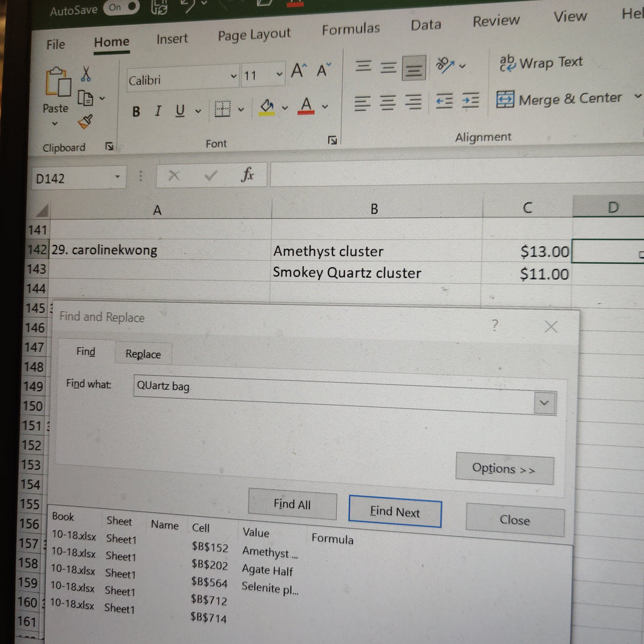Click the Options >> button

pos(504,468)
